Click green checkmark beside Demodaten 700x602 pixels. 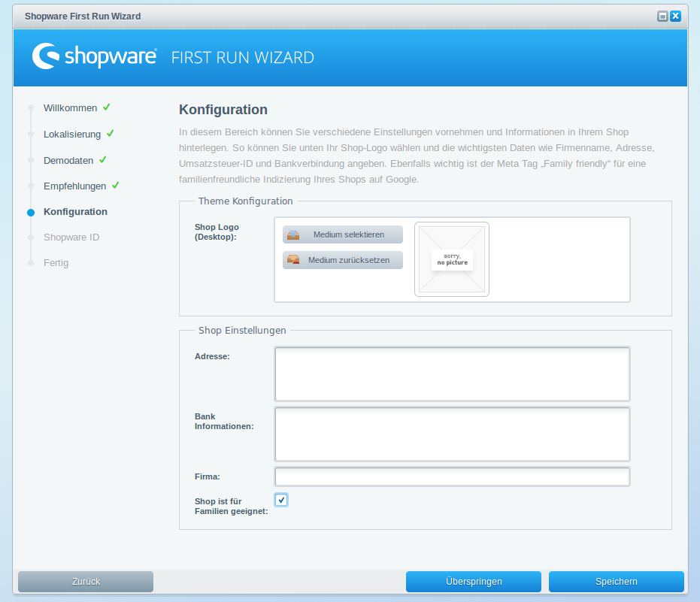[x=103, y=160]
